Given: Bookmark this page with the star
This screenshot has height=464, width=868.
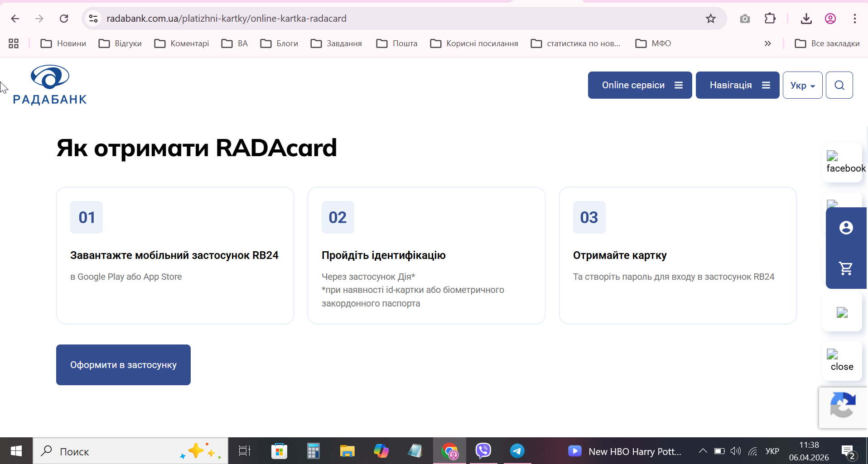Looking at the screenshot, I should point(711,19).
